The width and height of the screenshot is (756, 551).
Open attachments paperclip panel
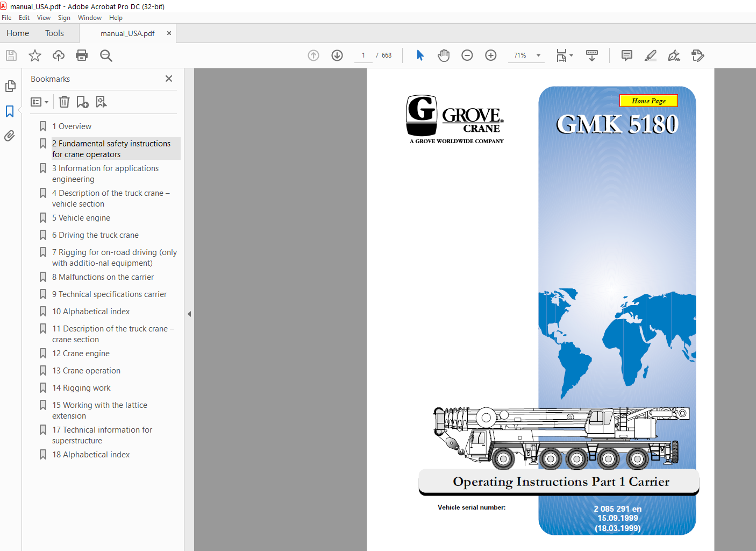point(10,136)
